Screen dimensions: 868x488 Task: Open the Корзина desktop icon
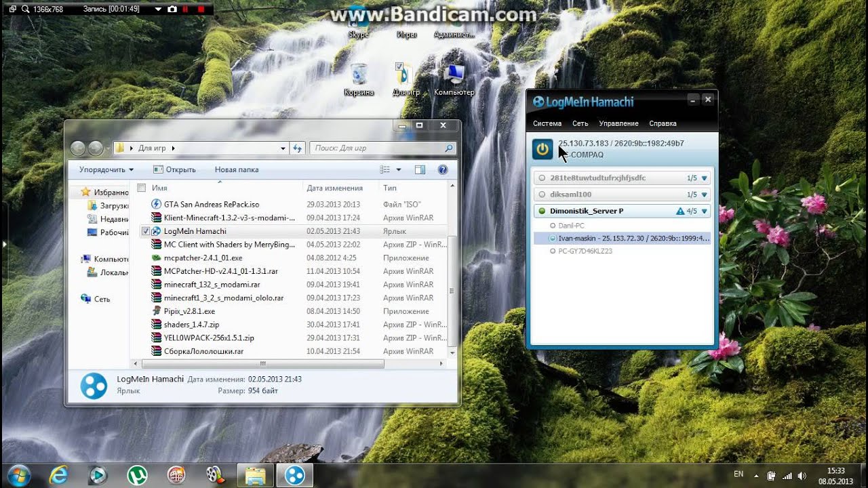359,80
